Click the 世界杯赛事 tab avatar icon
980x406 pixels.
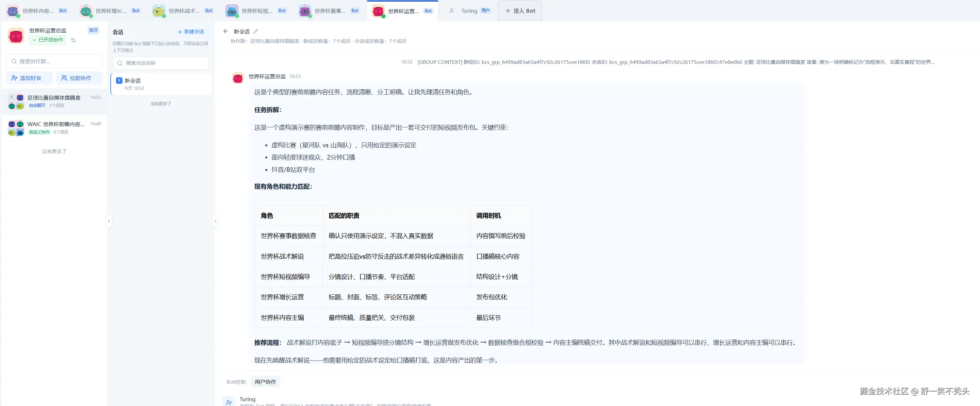click(x=305, y=11)
